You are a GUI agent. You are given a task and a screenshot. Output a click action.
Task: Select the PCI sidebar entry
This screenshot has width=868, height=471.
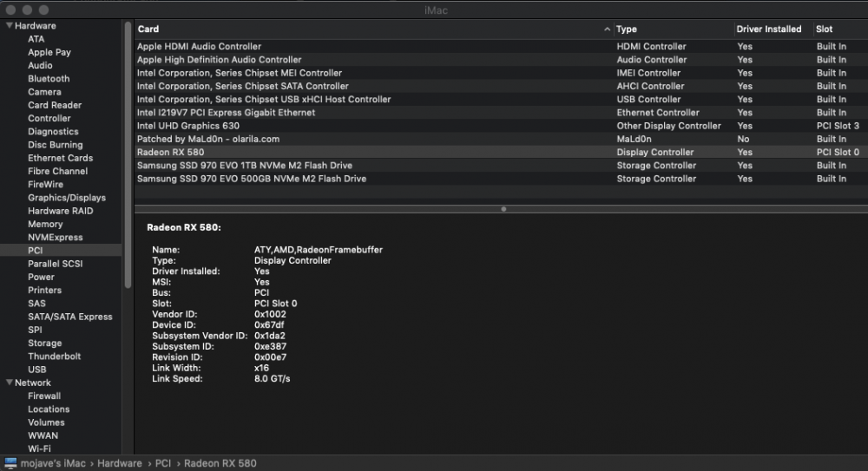coord(61,250)
